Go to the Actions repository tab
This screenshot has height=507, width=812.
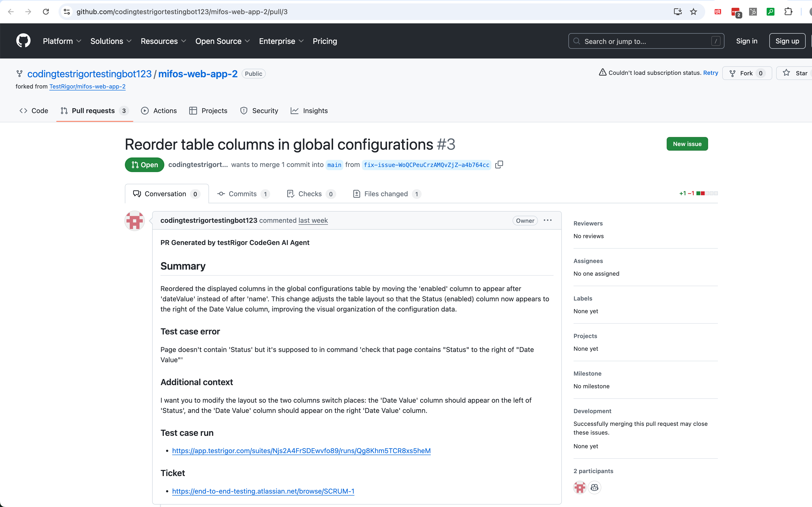[159, 111]
